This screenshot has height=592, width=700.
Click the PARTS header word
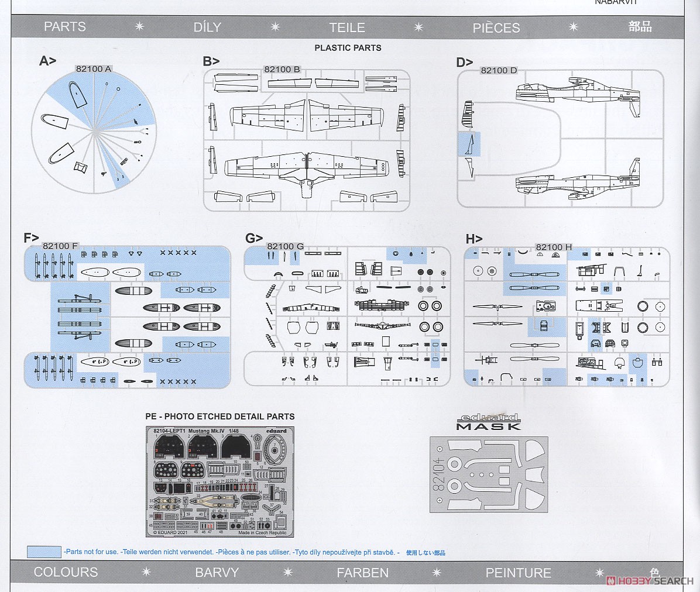click(65, 27)
